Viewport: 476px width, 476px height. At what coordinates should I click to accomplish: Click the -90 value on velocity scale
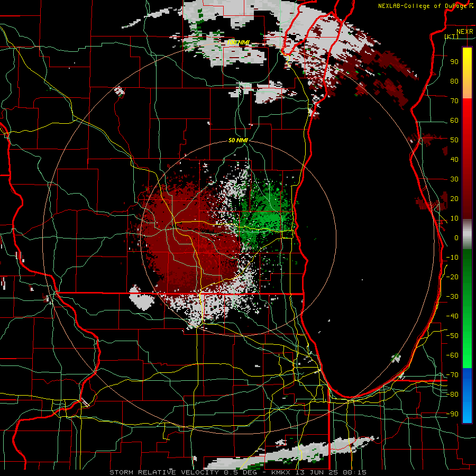click(452, 414)
